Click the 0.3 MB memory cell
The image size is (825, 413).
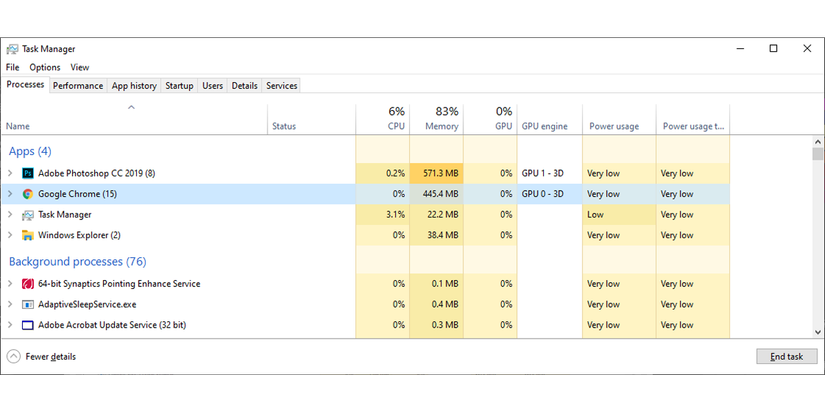click(436, 325)
